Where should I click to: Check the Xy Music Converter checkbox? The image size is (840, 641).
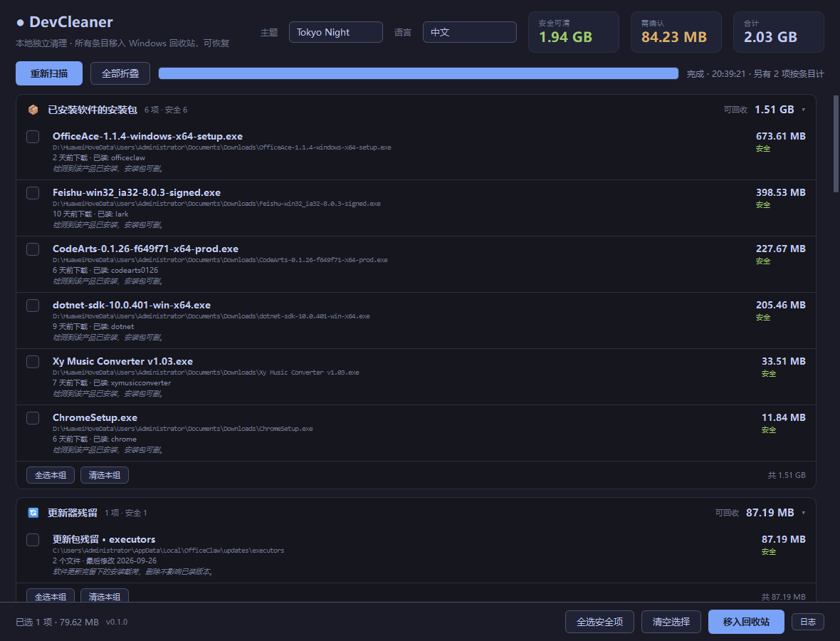point(33,362)
